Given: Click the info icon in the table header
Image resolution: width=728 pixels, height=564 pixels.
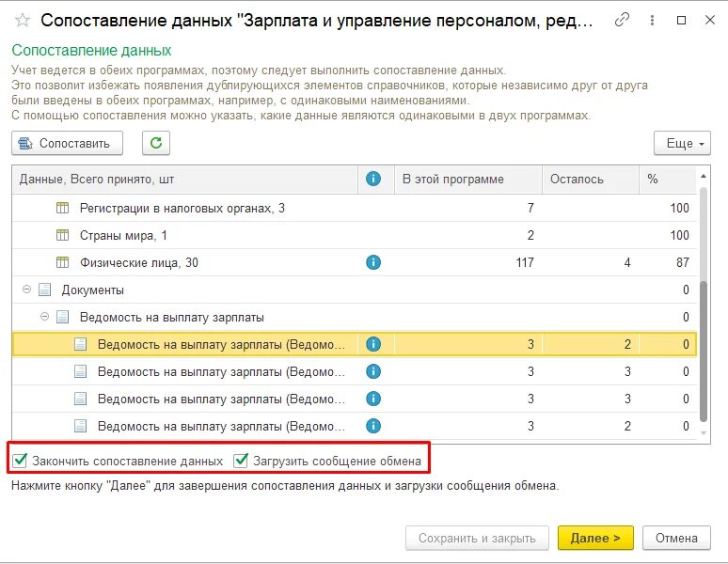Looking at the screenshot, I should click(x=373, y=179).
